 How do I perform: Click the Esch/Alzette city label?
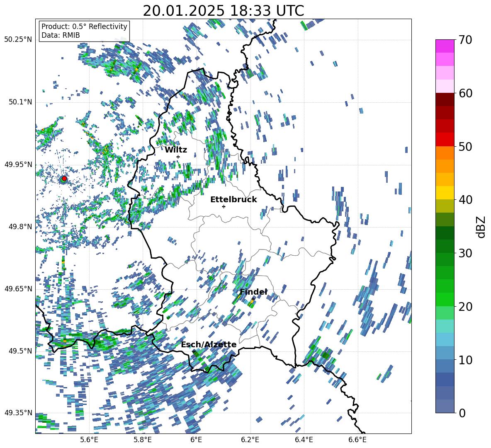coord(209,344)
